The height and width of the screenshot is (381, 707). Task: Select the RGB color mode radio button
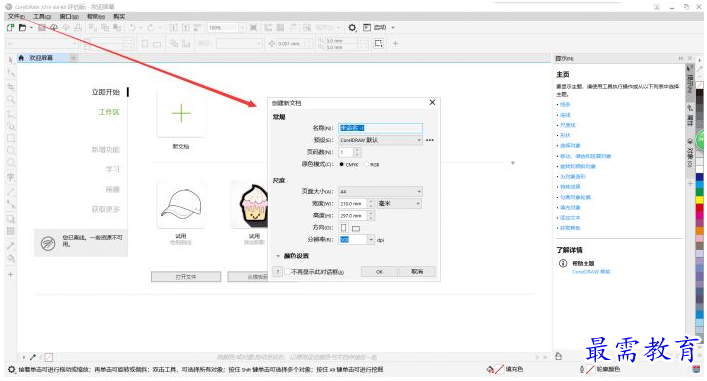(367, 165)
